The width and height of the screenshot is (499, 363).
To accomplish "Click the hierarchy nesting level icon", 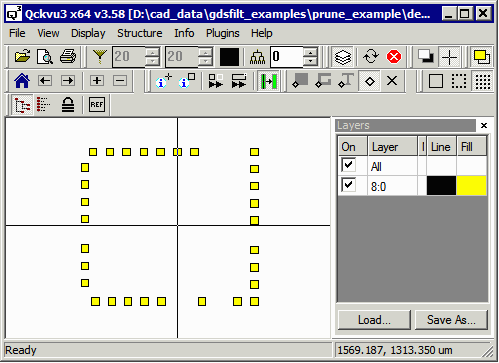I will [x=257, y=57].
